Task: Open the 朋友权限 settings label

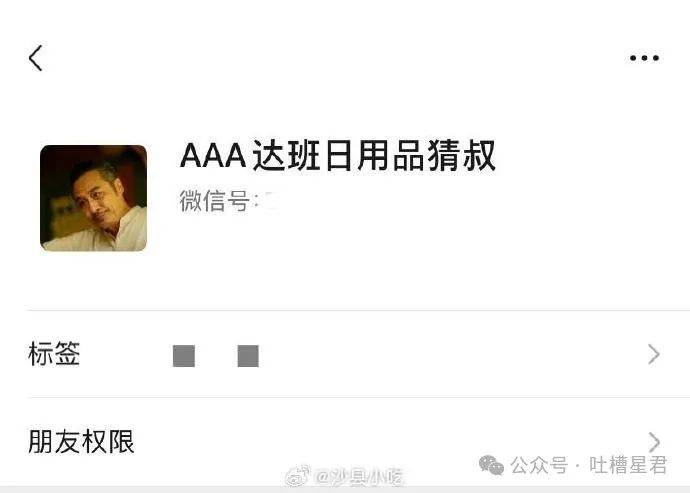Action: click(x=81, y=441)
